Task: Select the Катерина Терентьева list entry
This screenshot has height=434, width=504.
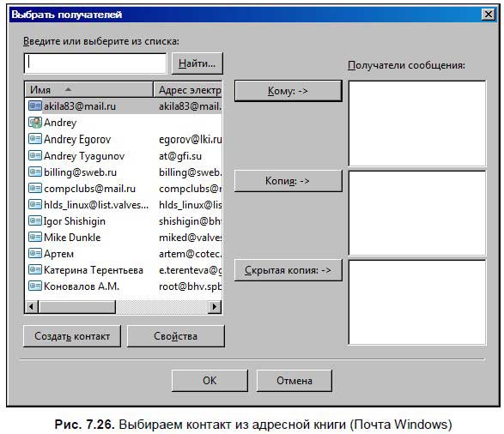Action: [124, 269]
